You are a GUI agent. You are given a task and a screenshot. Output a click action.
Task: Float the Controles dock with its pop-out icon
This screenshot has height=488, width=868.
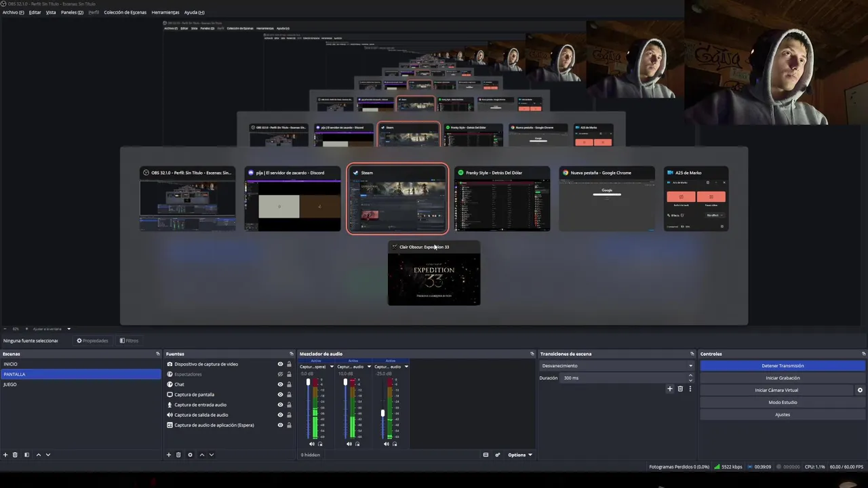tap(863, 354)
